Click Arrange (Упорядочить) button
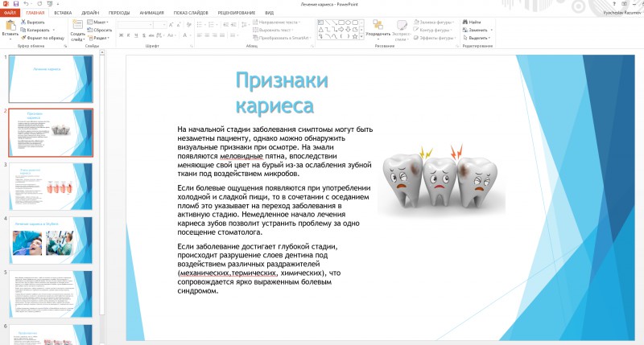Viewport: 644px width, 345px height. (x=378, y=28)
